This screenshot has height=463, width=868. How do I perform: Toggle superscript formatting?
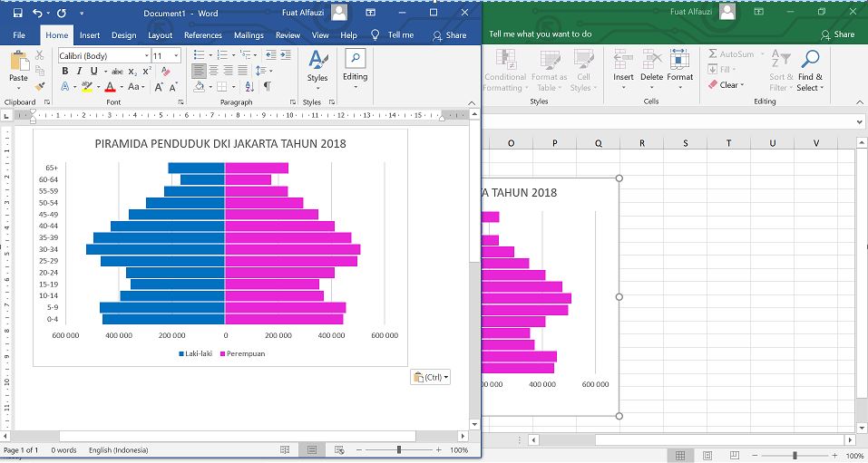click(147, 71)
